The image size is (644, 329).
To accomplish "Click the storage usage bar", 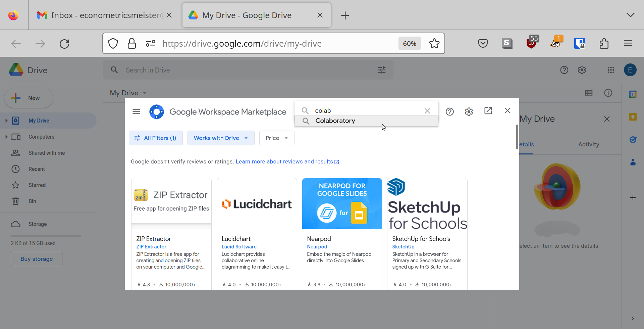I will click(x=46, y=236).
